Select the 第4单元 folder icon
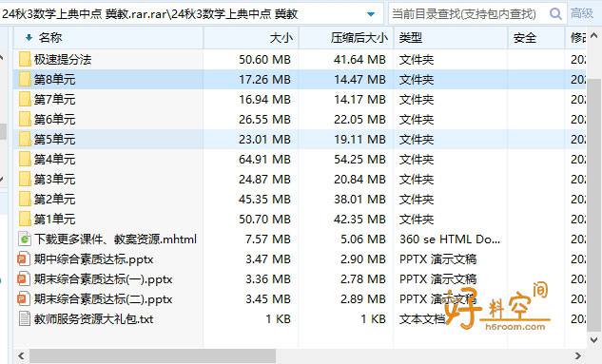This screenshot has height=364, width=602. (25, 159)
